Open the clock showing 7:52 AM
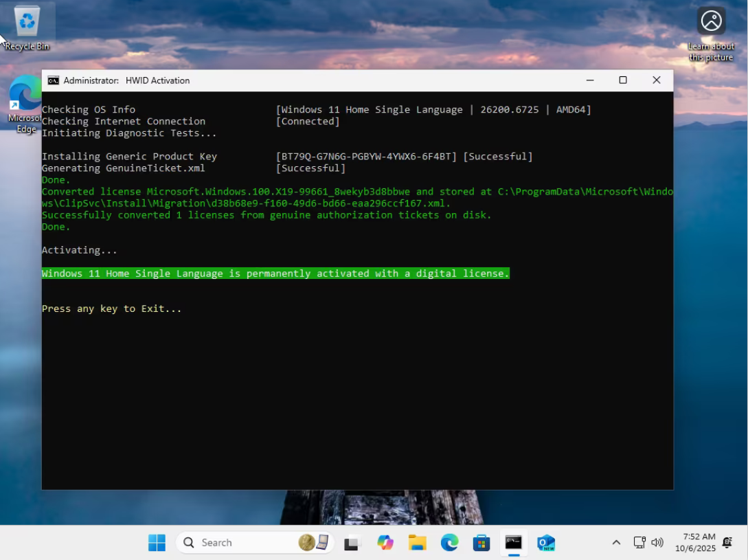This screenshot has width=748, height=560. click(696, 542)
